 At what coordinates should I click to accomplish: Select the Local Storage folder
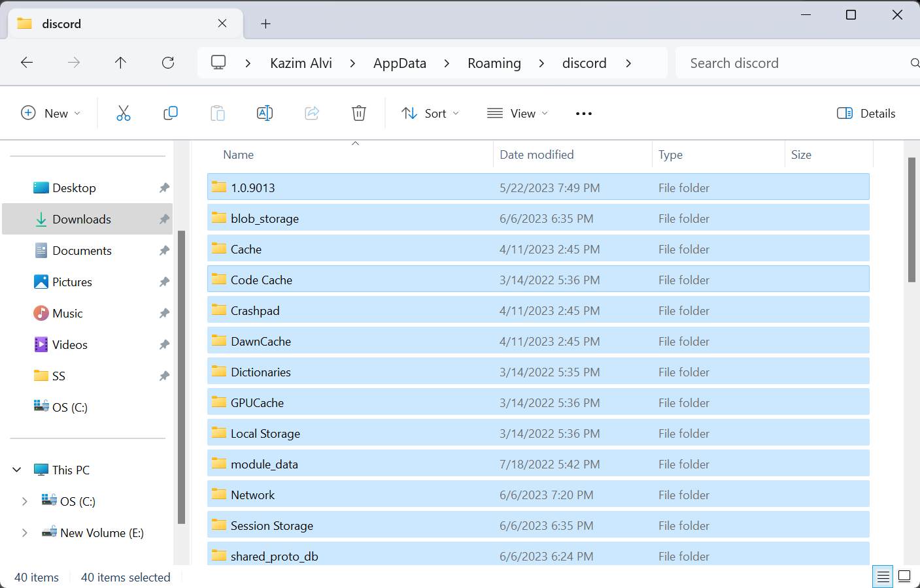coord(538,433)
